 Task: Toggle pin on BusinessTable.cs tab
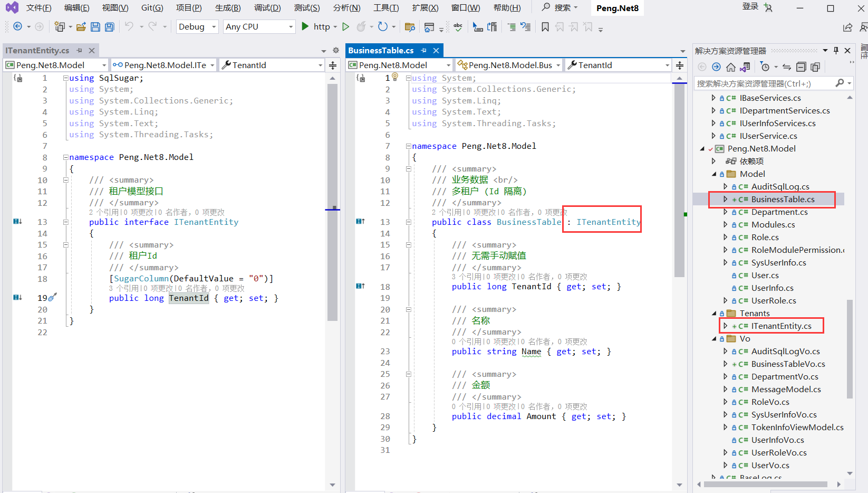(x=423, y=50)
